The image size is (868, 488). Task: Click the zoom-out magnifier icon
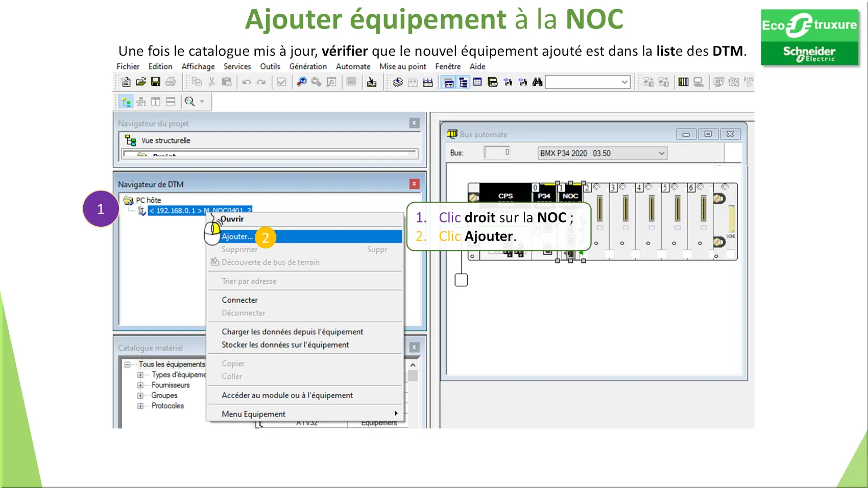click(x=189, y=102)
